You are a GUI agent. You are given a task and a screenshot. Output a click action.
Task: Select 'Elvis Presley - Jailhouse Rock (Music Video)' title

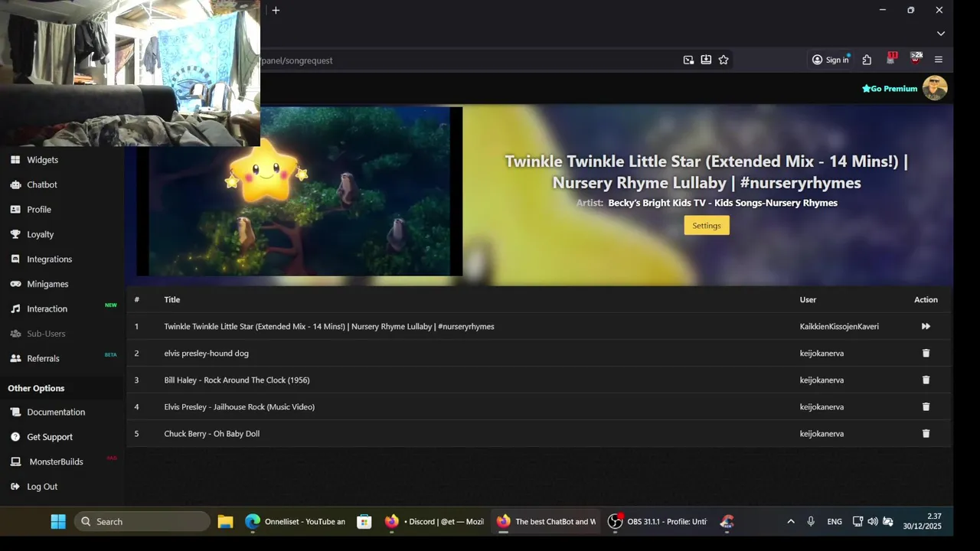[239, 406]
